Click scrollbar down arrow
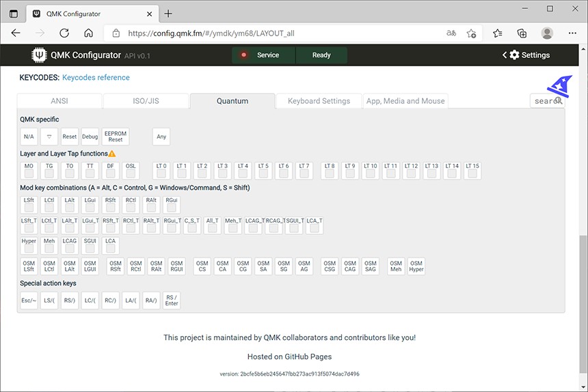This screenshot has height=392, width=588. (583, 387)
